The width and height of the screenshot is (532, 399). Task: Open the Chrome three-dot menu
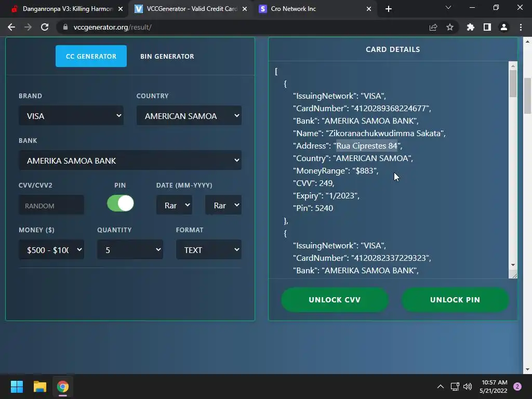coord(521,27)
